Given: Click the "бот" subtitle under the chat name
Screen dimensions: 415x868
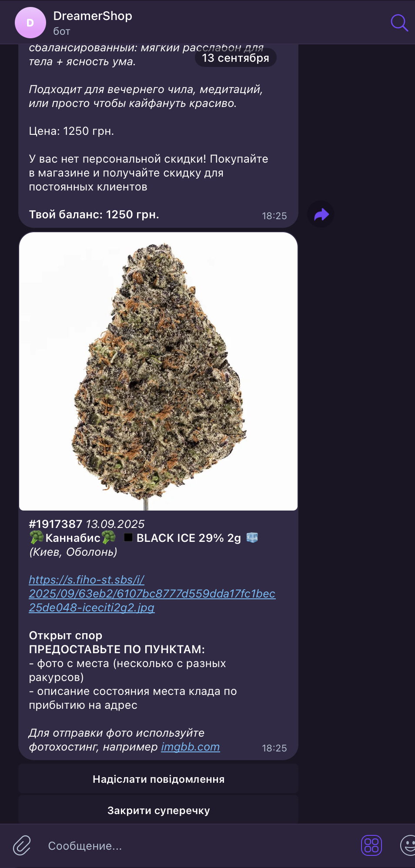Looking at the screenshot, I should pos(62,31).
